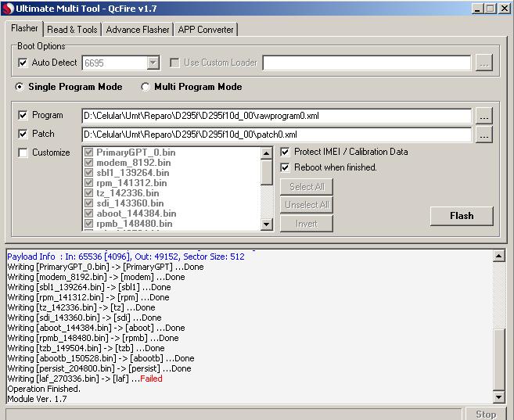
Task: Click the Invert selection button
Action: click(307, 224)
